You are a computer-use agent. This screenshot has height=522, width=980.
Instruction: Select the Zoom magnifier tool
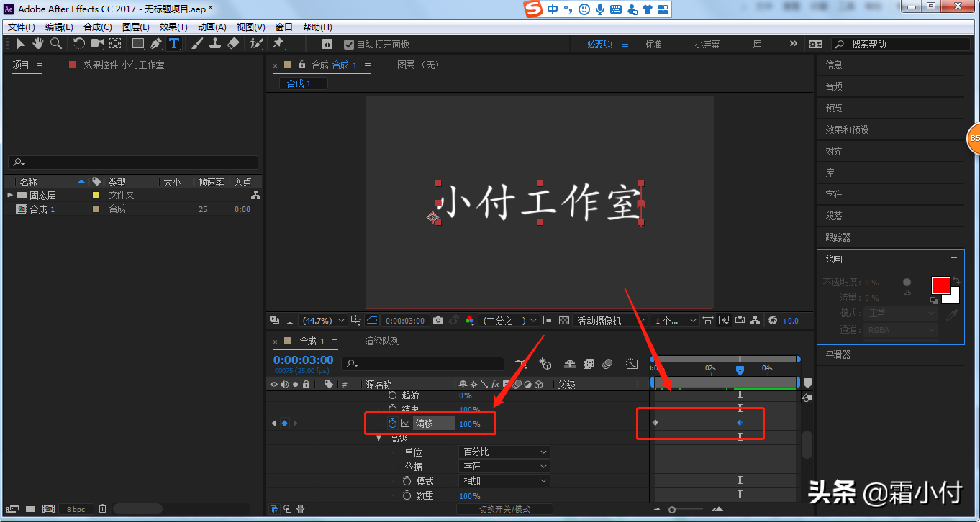coord(55,44)
